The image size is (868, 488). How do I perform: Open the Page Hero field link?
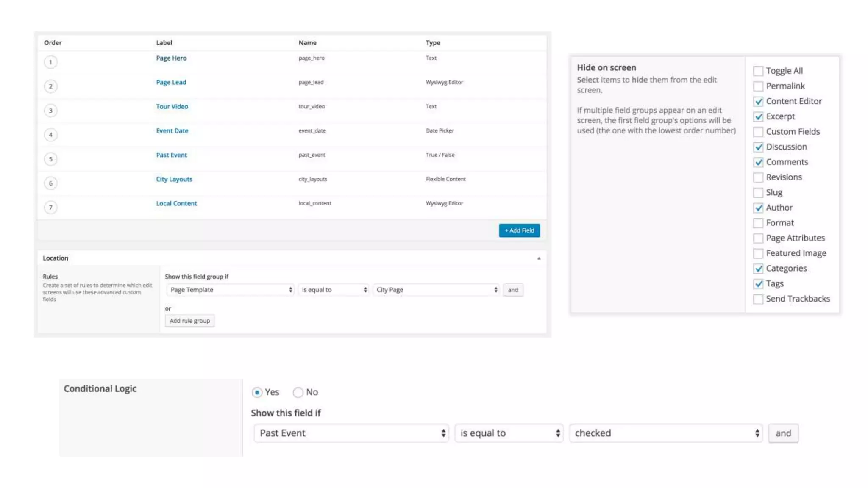point(171,58)
